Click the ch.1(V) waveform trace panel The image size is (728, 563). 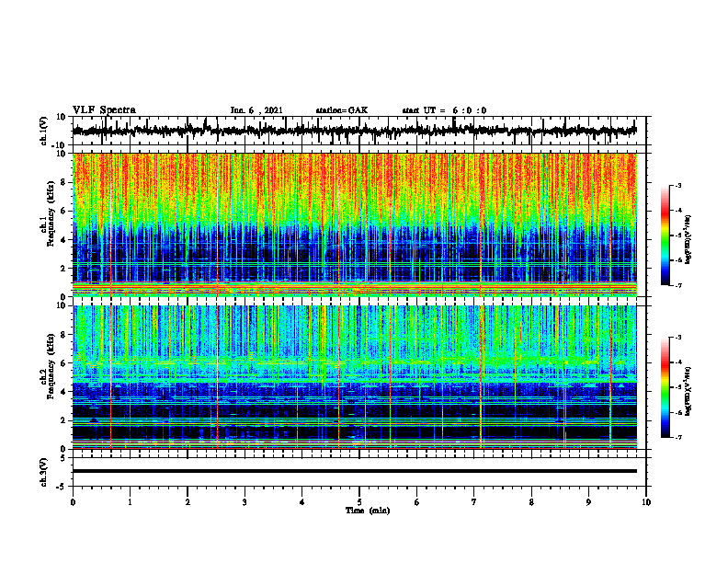click(359, 131)
